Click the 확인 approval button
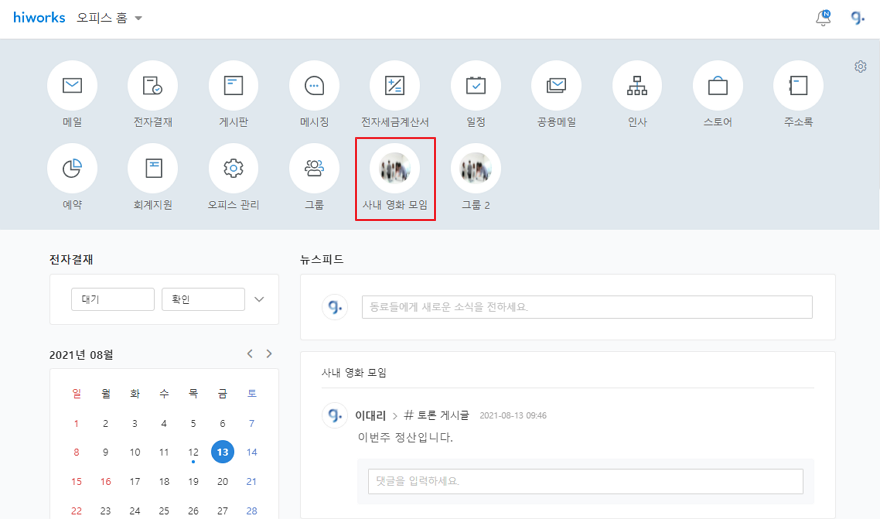 coord(203,299)
